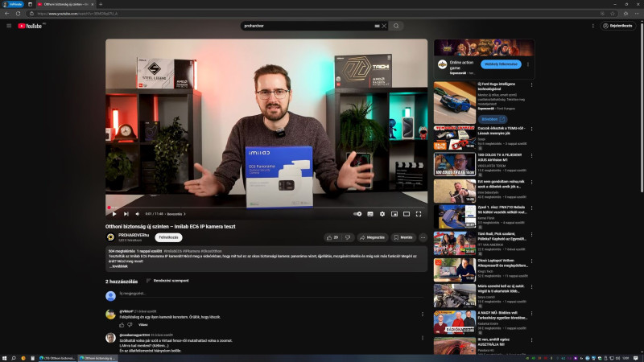Open the InPrivate profile indicator
The image size is (644, 362).
13,4
